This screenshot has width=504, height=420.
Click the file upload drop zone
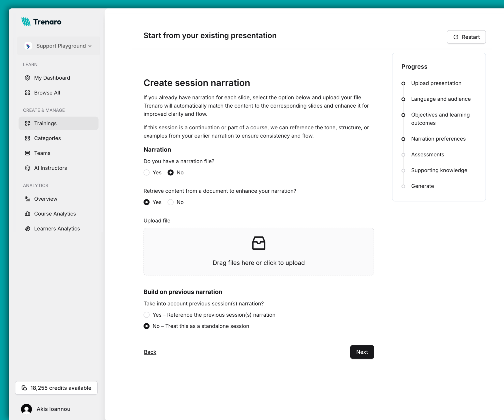click(258, 251)
